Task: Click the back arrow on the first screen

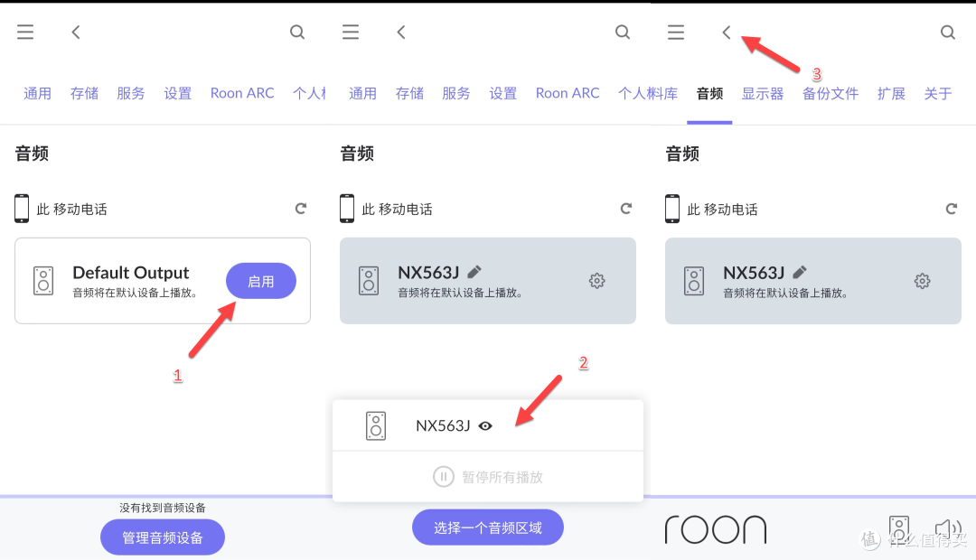Action: click(76, 32)
